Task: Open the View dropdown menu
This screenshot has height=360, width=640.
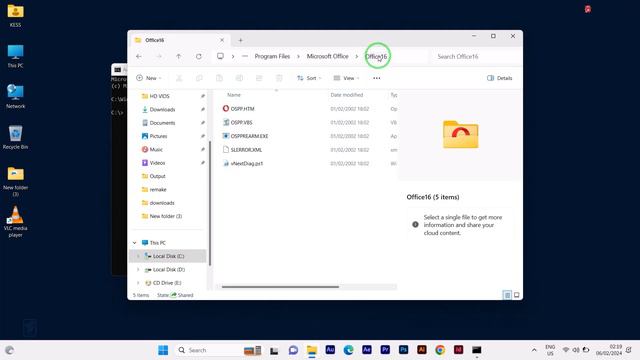Action: (x=346, y=78)
